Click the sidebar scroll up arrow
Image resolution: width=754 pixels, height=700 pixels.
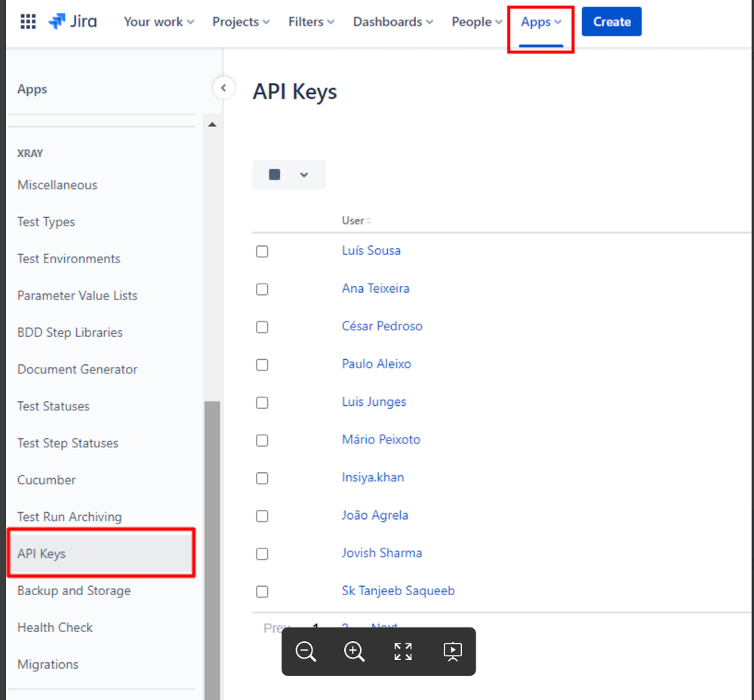click(212, 124)
